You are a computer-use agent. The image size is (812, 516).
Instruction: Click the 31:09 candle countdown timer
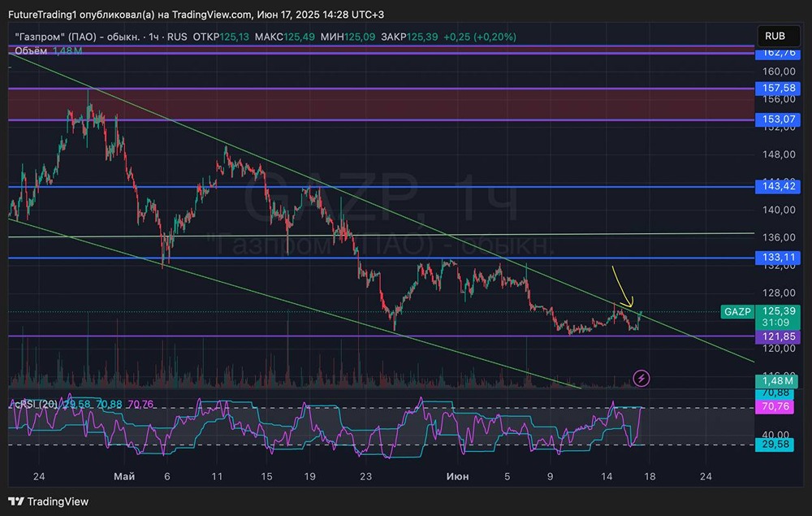pos(775,323)
